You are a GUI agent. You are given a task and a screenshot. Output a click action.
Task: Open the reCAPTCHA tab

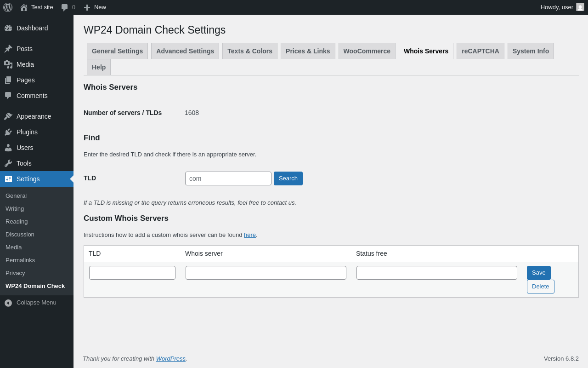click(x=481, y=51)
